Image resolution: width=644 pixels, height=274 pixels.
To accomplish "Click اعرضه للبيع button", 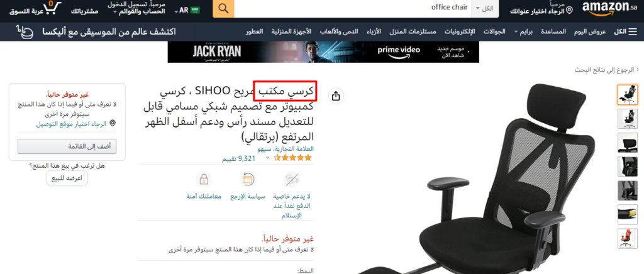I will (x=67, y=178).
